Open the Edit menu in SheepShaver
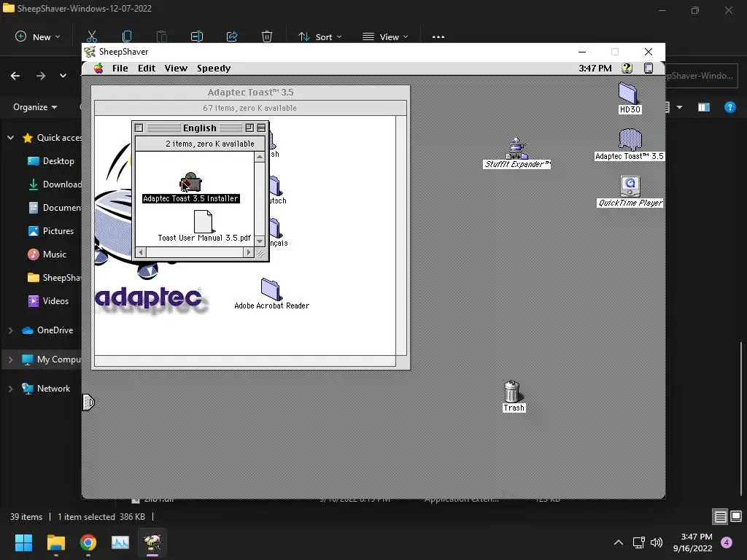 (x=147, y=68)
